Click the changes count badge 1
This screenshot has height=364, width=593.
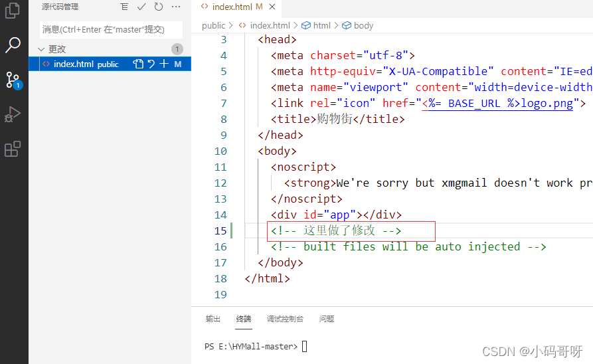click(x=177, y=49)
